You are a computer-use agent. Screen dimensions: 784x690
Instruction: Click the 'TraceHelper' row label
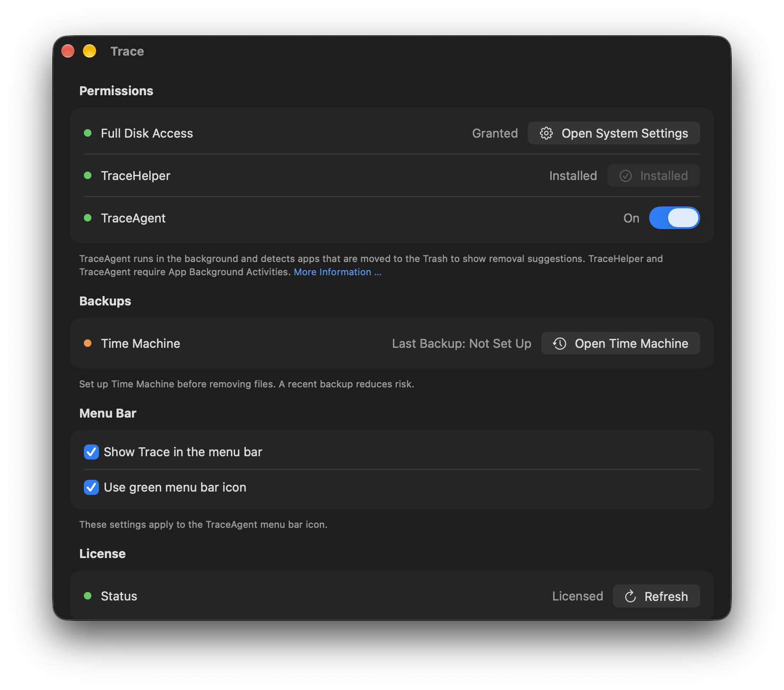pyautogui.click(x=136, y=176)
